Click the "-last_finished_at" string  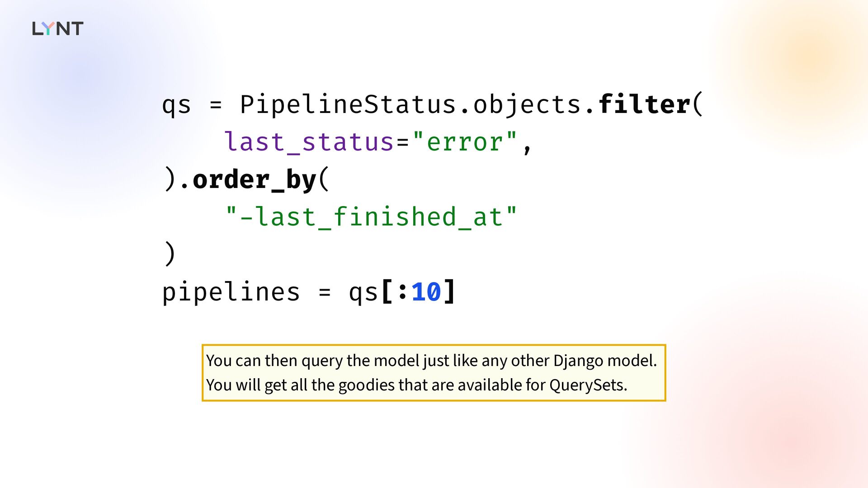[371, 217]
